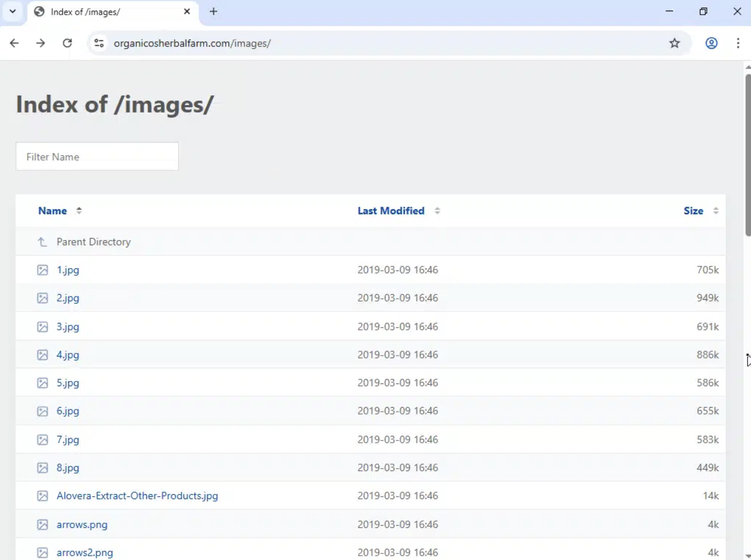
Task: Click the address bar URL
Action: (192, 43)
